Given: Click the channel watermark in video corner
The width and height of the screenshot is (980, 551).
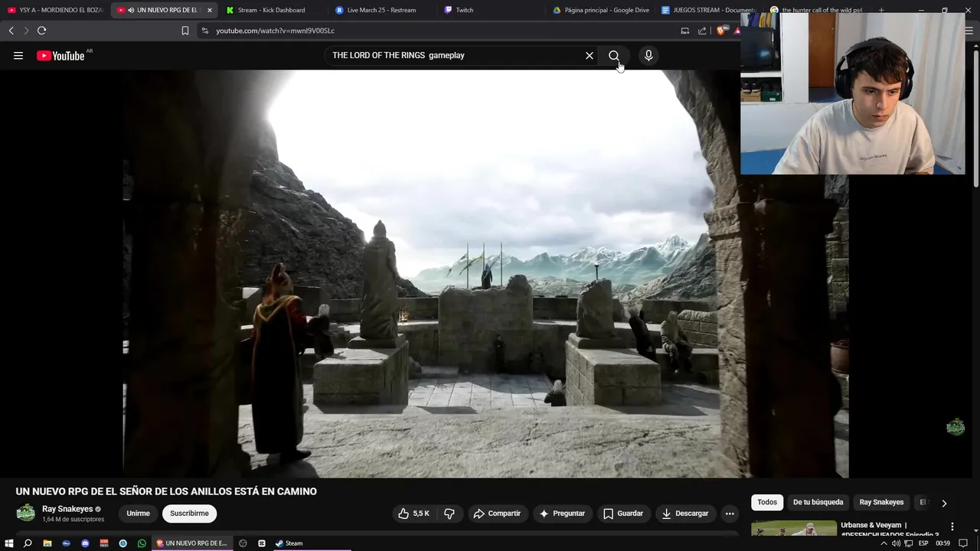Looking at the screenshot, I should coord(955,427).
